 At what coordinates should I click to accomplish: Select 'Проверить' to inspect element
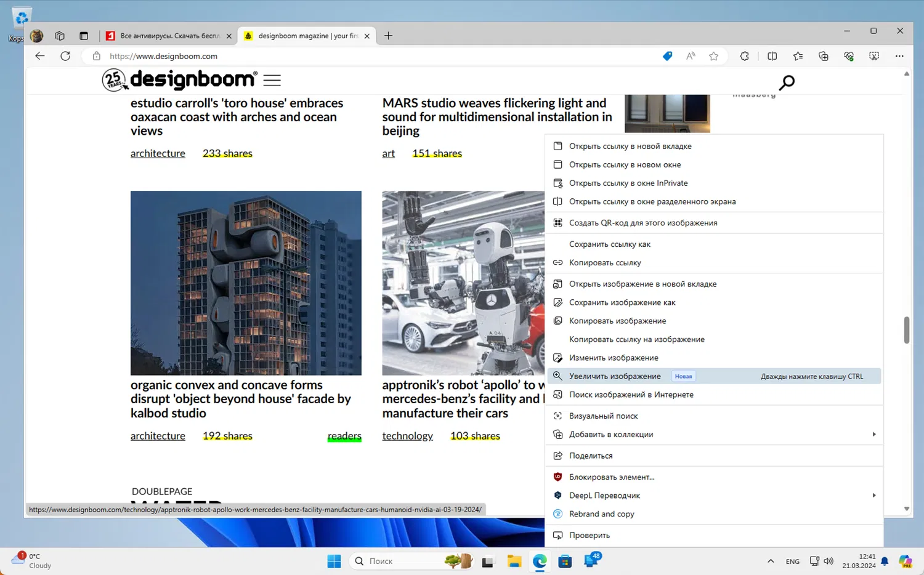click(715, 536)
